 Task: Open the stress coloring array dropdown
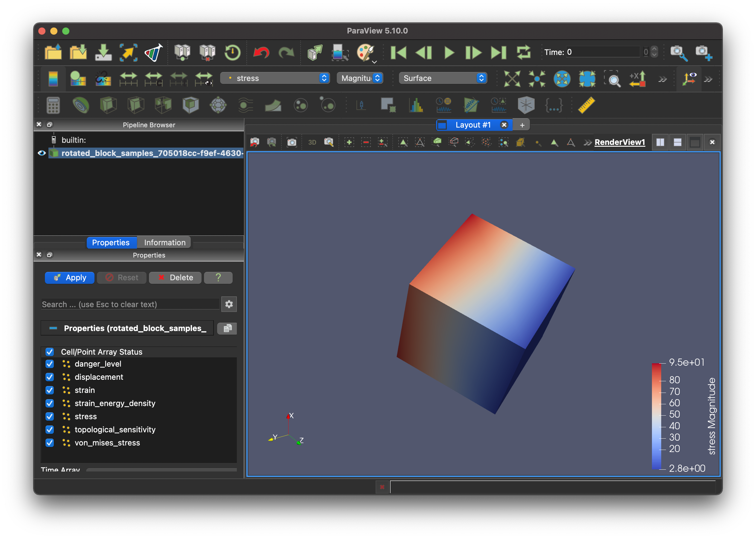pyautogui.click(x=274, y=78)
